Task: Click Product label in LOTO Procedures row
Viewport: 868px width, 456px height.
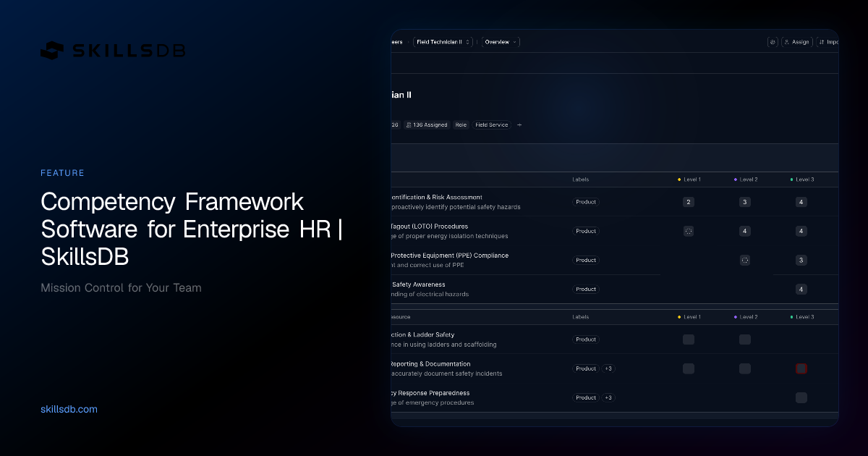Action: (586, 231)
